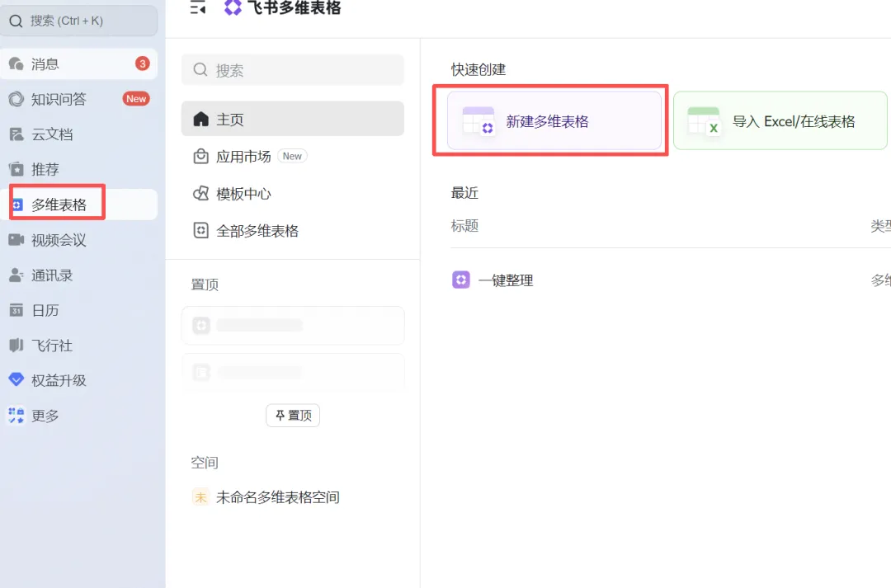Click 导入 Excel/在线表格 import card

point(780,120)
